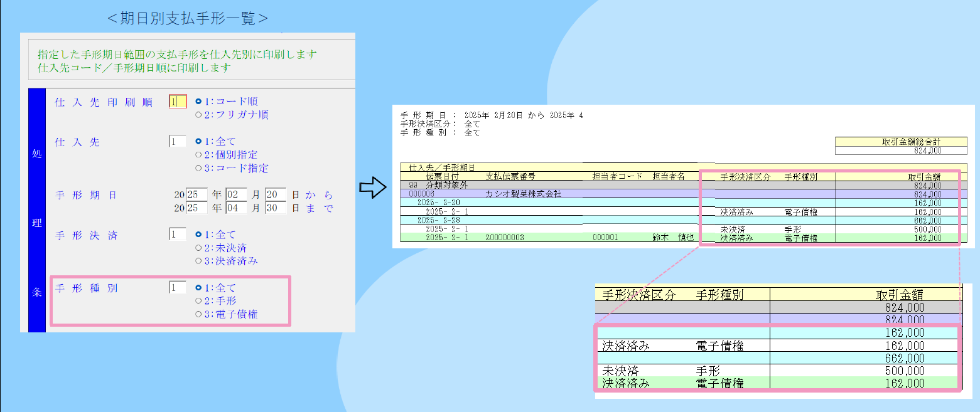Click slip number 200000003 in the report
This screenshot has width=980, height=412.
[505, 238]
